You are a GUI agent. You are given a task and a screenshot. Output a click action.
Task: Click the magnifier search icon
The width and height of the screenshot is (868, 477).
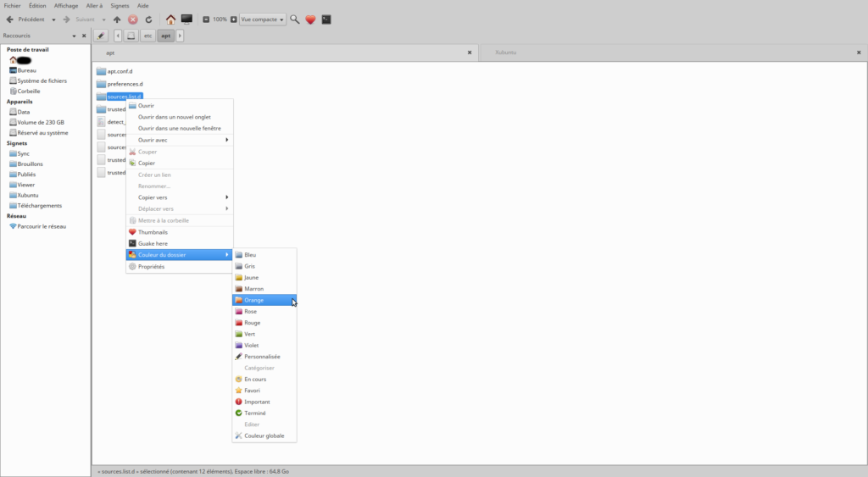click(x=294, y=19)
